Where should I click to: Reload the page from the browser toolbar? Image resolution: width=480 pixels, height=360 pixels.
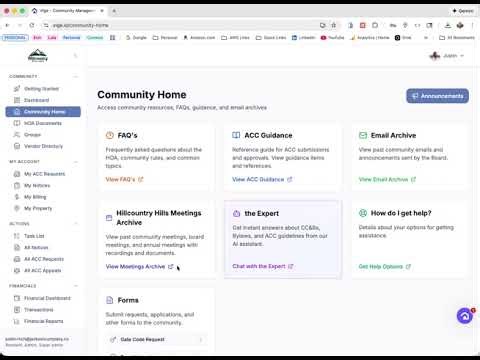(32, 25)
